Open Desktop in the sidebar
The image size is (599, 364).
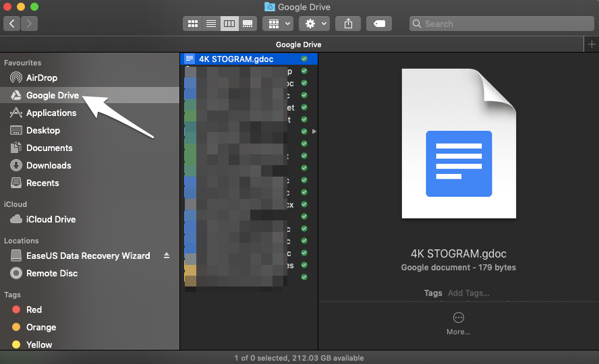click(x=90, y=131)
